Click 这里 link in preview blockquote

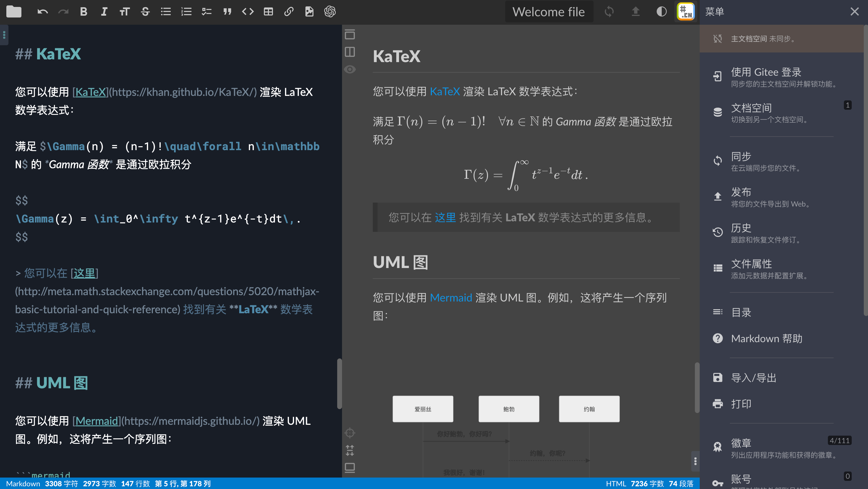tap(445, 218)
